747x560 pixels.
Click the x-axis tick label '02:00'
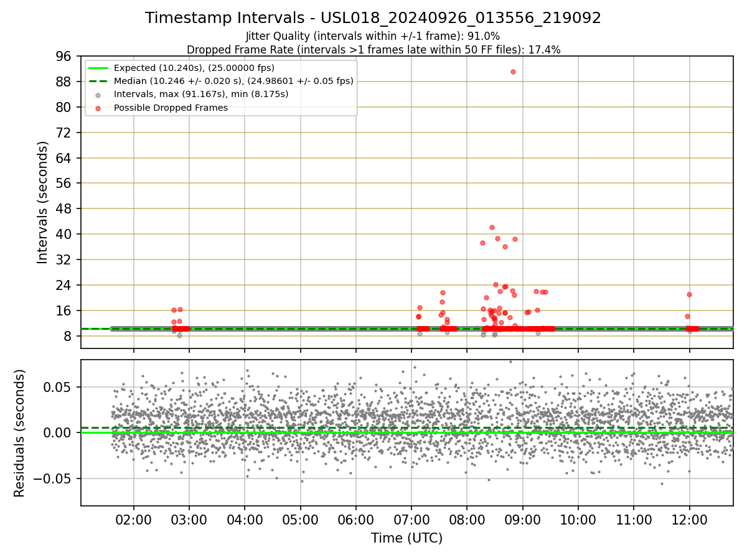pyautogui.click(x=133, y=520)
